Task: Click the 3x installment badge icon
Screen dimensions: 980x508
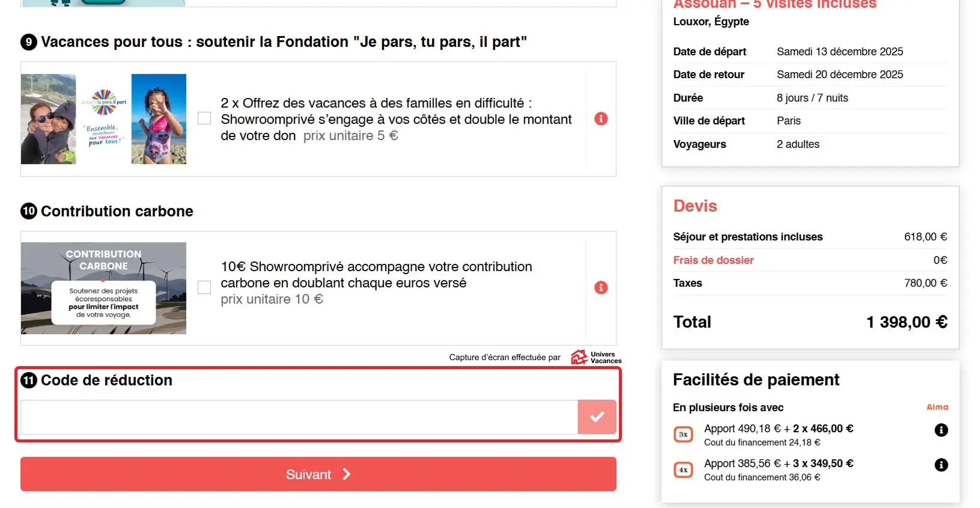Action: (683, 434)
